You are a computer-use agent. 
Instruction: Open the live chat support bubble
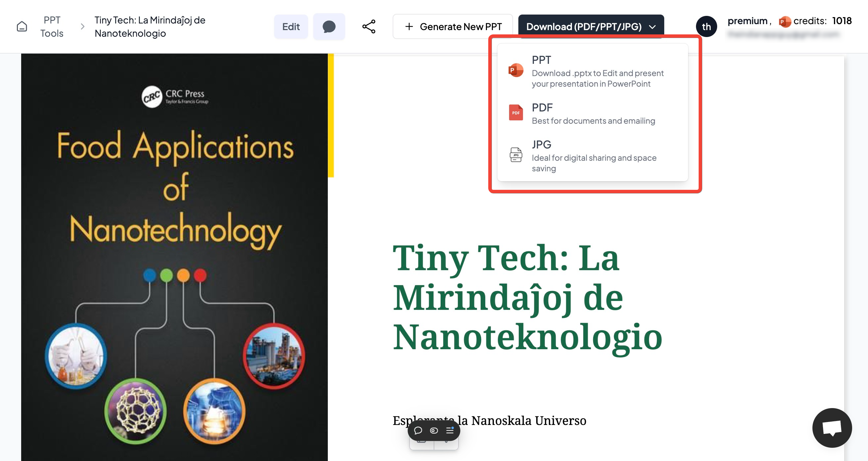click(832, 428)
